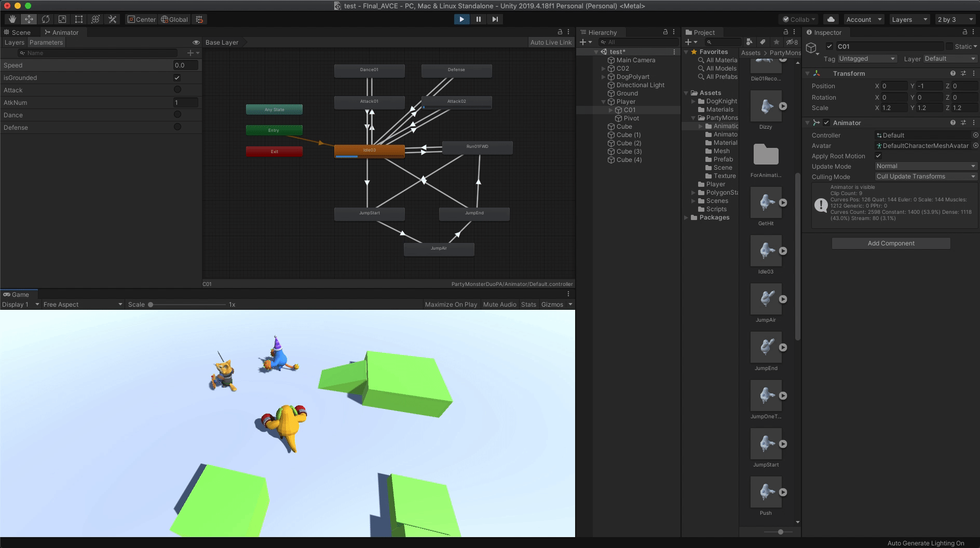
Task: Open the Account dropdown
Action: (864, 19)
